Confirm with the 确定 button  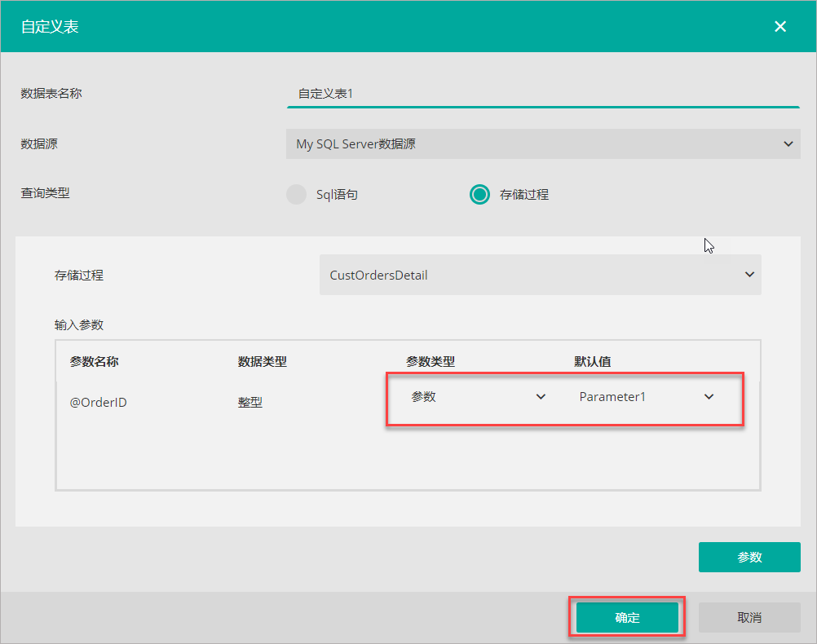pyautogui.click(x=627, y=618)
